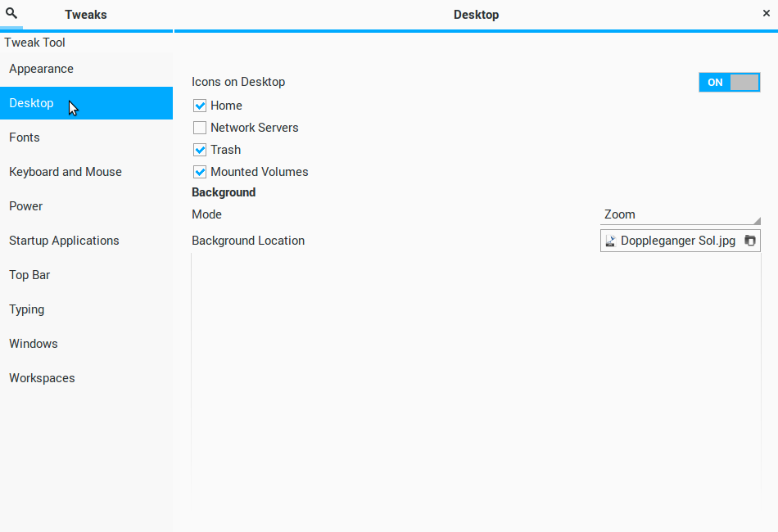The image size is (778, 532).
Task: Select Top Bar in the sidebar
Action: pos(29,275)
